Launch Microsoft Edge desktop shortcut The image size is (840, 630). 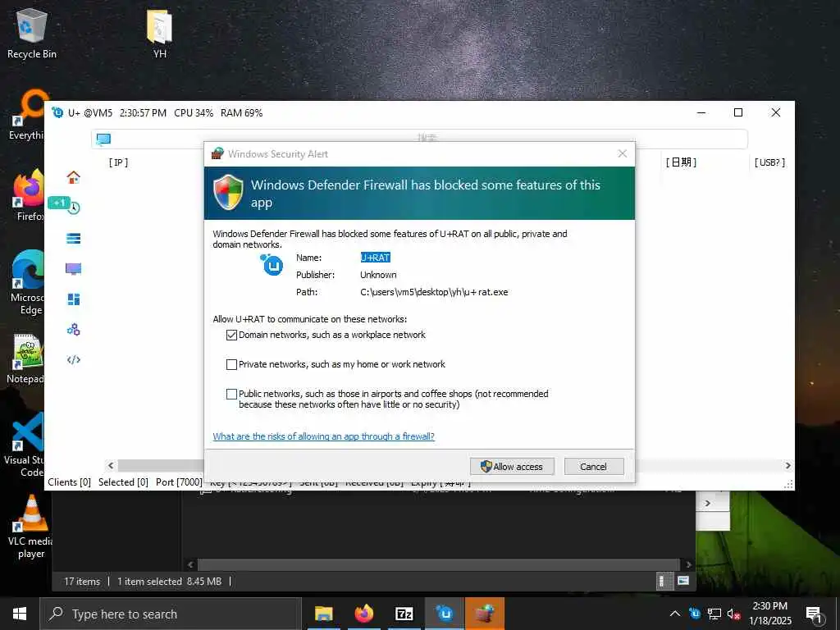tap(28, 283)
